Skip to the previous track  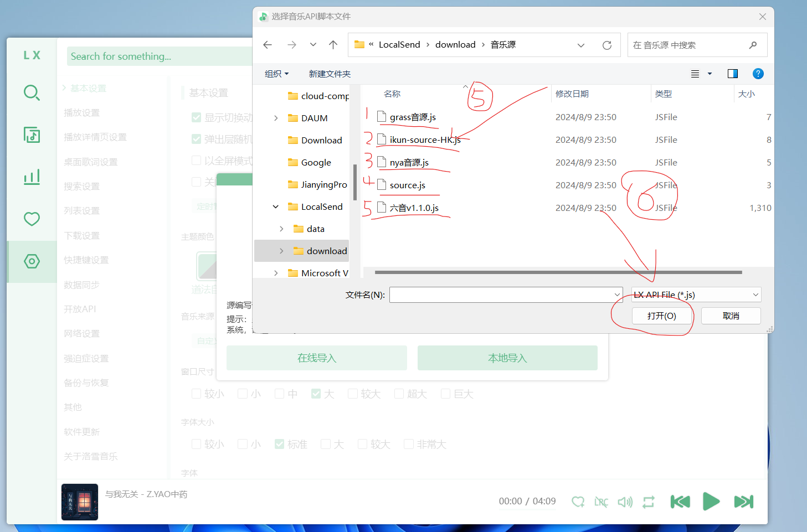point(680,502)
